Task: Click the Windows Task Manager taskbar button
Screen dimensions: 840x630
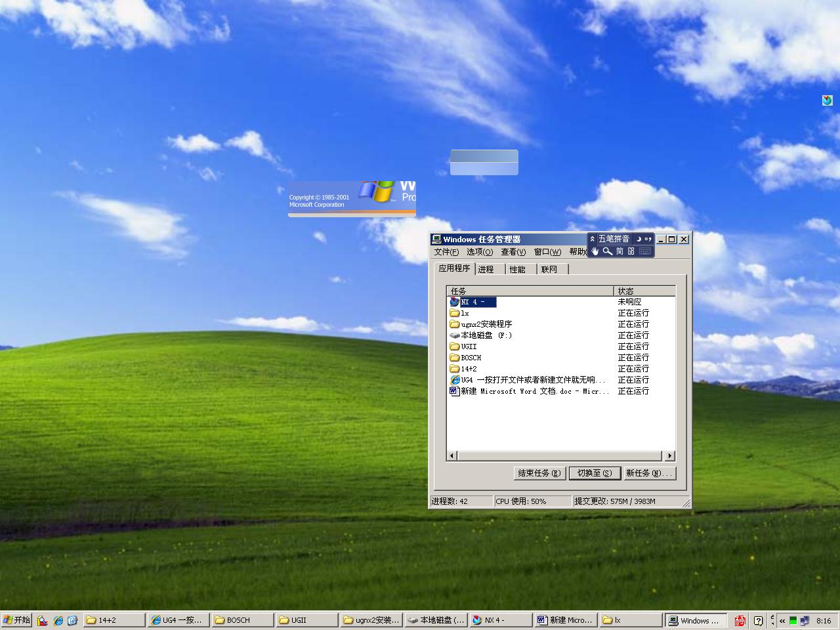Action: coord(696,620)
